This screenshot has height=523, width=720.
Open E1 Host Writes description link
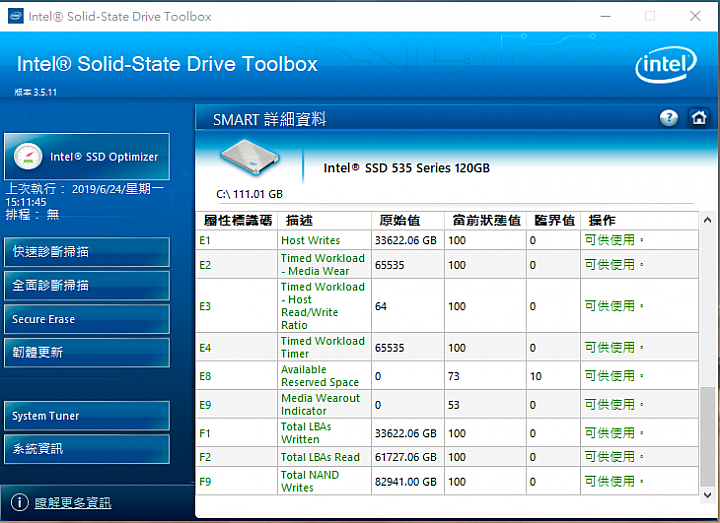pyautogui.click(x=310, y=240)
